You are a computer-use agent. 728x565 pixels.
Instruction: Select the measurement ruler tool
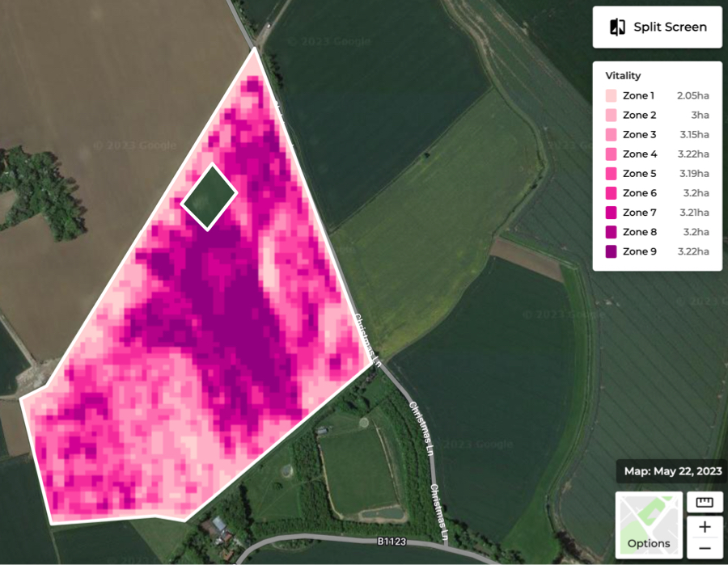click(x=705, y=502)
